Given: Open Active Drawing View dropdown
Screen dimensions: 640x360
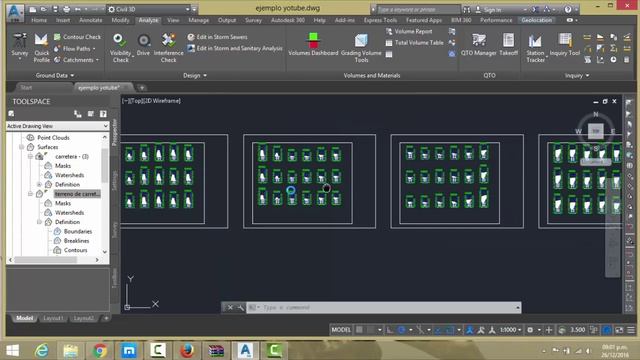Looking at the screenshot, I should click(58, 126).
